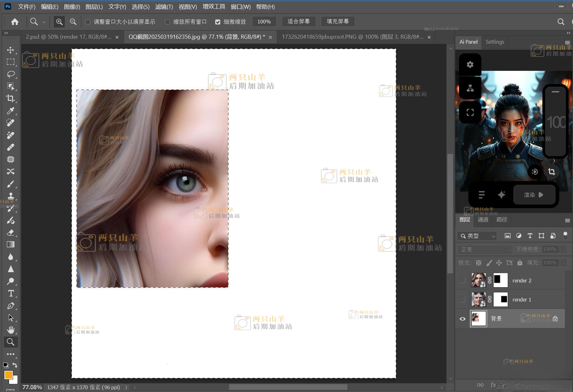Open the 类型 layer filter dropdown
Image resolution: width=573 pixels, height=392 pixels.
click(476, 236)
